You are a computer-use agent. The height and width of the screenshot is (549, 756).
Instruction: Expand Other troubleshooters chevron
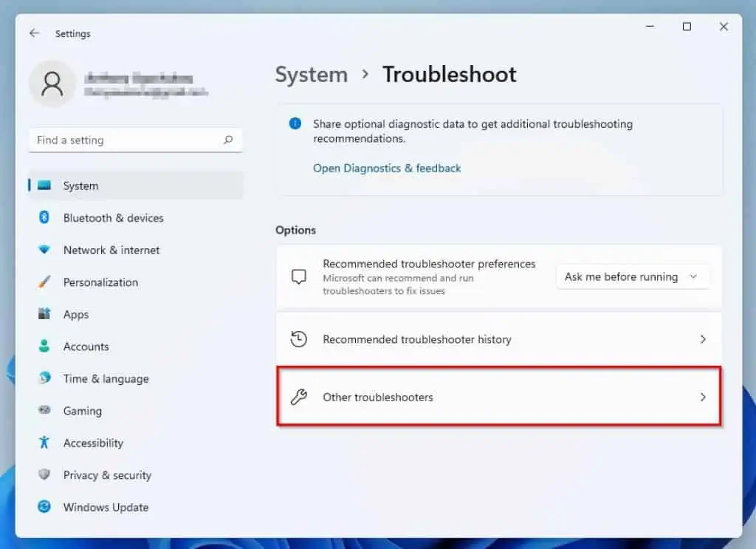[703, 397]
